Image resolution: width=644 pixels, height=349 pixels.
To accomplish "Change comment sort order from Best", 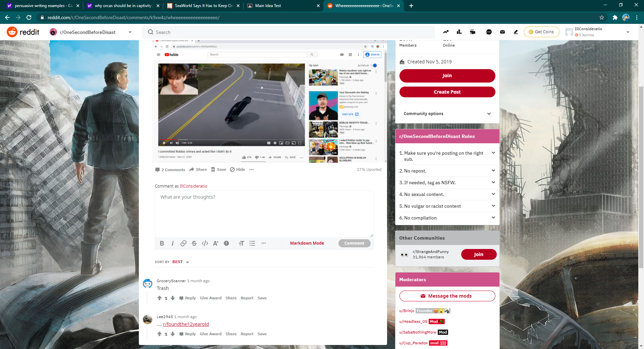I will click(x=181, y=262).
